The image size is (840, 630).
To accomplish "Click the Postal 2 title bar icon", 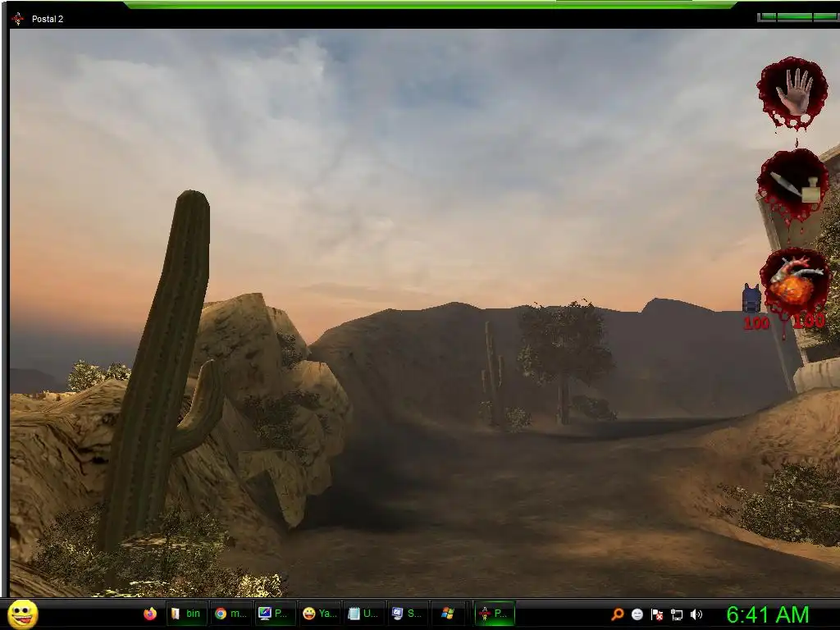I will coord(18,19).
